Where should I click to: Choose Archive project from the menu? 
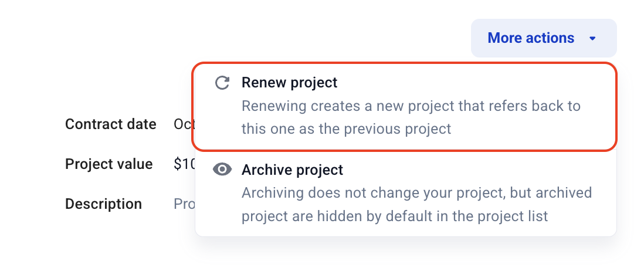tap(406, 193)
